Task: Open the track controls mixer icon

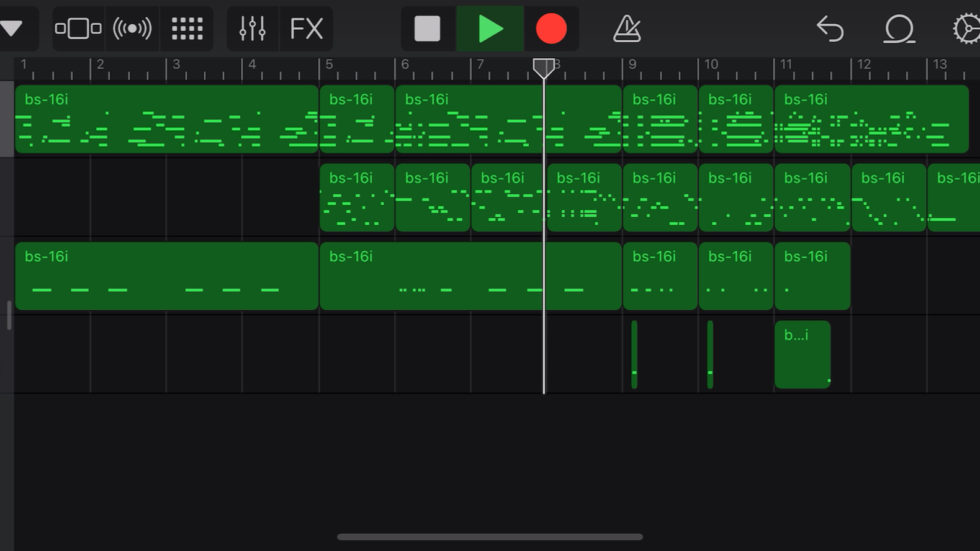Action: click(253, 29)
